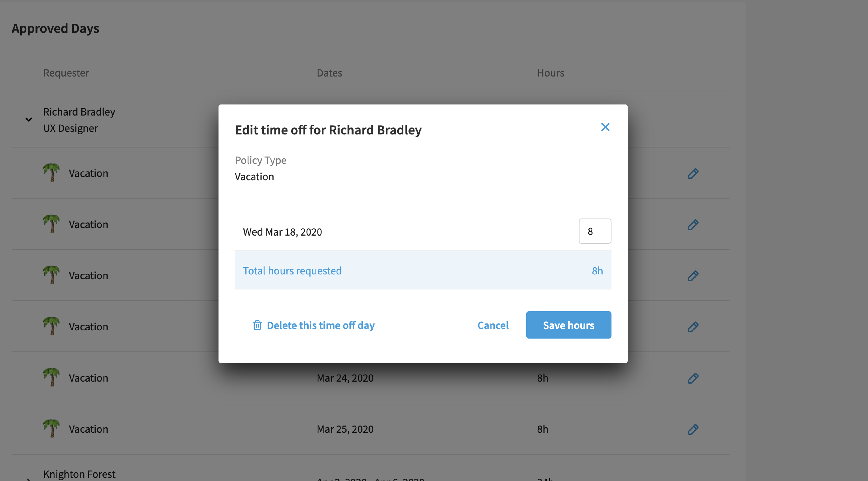Edit the Mar 24, 2020 vacation entry
Image resolution: width=868 pixels, height=481 pixels.
(x=693, y=378)
